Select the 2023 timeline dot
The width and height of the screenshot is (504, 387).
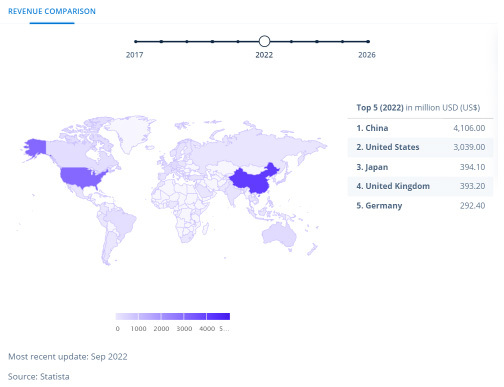click(x=291, y=42)
